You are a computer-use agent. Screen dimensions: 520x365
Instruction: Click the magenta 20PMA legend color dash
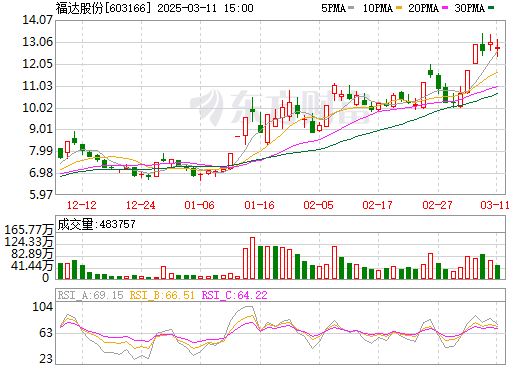point(445,8)
